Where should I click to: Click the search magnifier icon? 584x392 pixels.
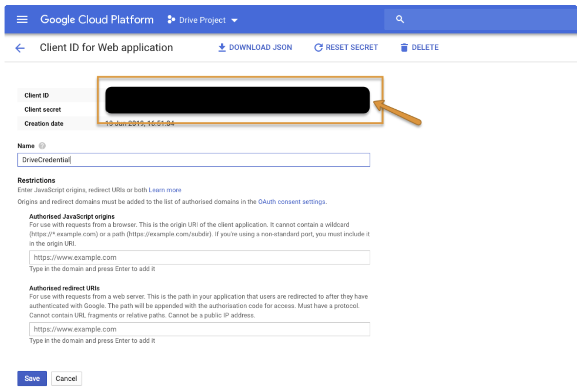point(400,19)
